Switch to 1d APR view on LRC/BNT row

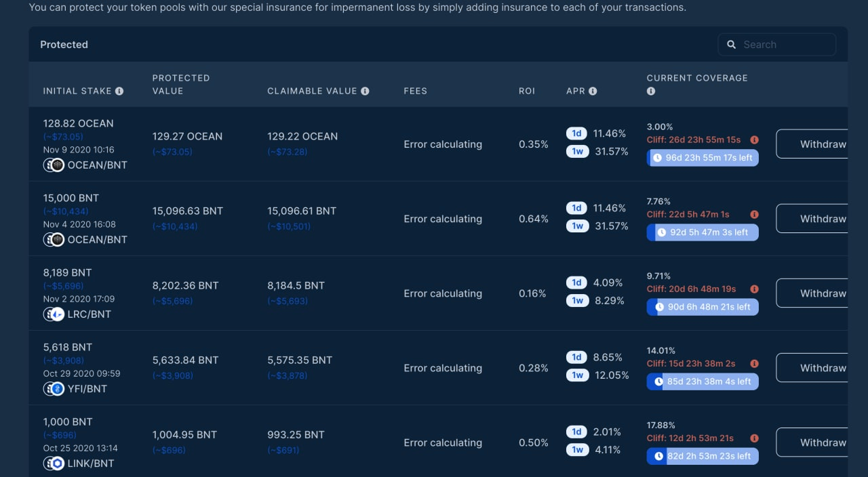pyautogui.click(x=577, y=283)
